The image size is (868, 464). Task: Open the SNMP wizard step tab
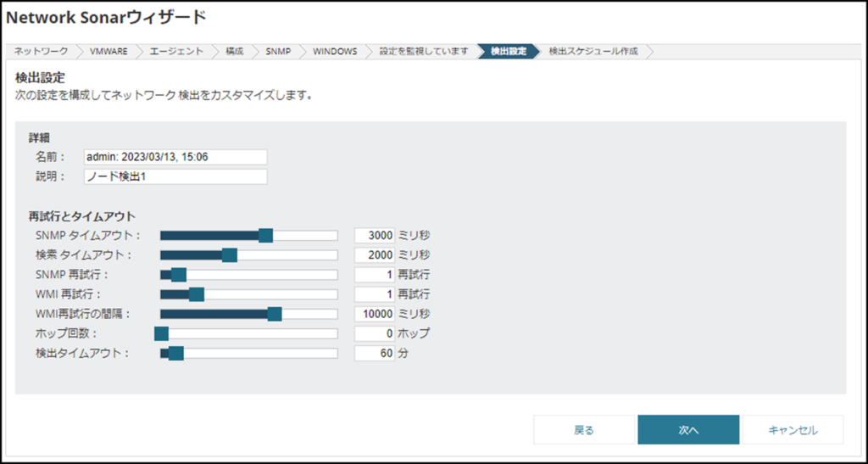[x=278, y=52]
